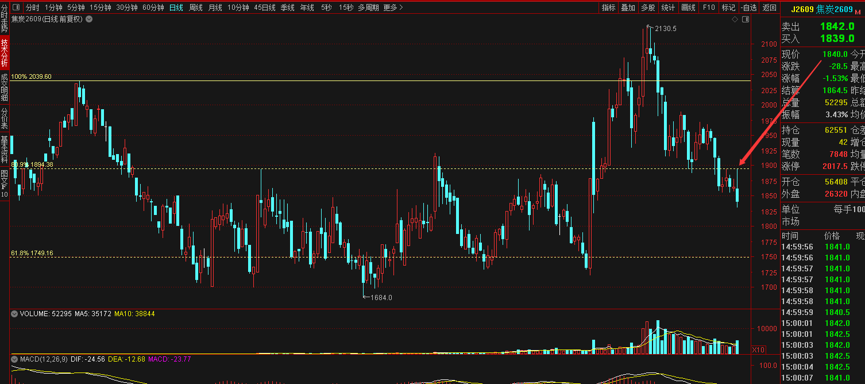Select the 5秒 period
The image size is (865, 384).
tap(326, 8)
